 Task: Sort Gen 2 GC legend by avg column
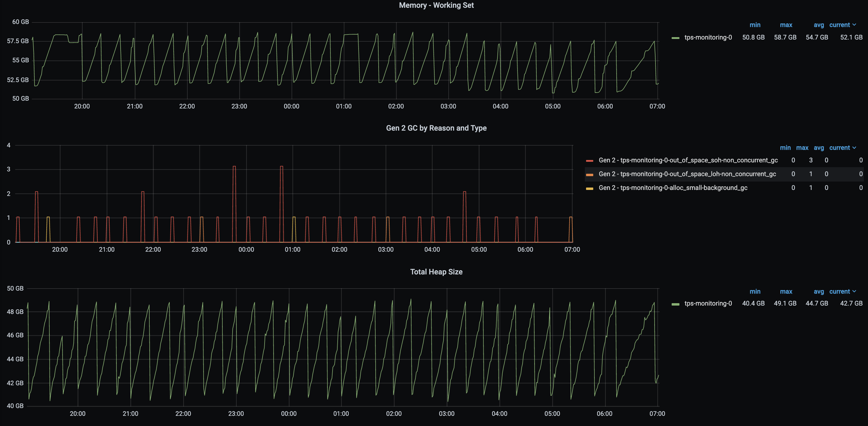(x=819, y=148)
